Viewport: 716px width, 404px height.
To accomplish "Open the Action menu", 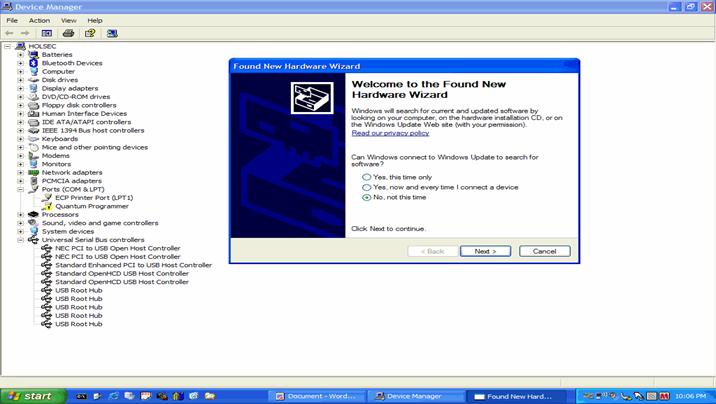I will point(39,21).
